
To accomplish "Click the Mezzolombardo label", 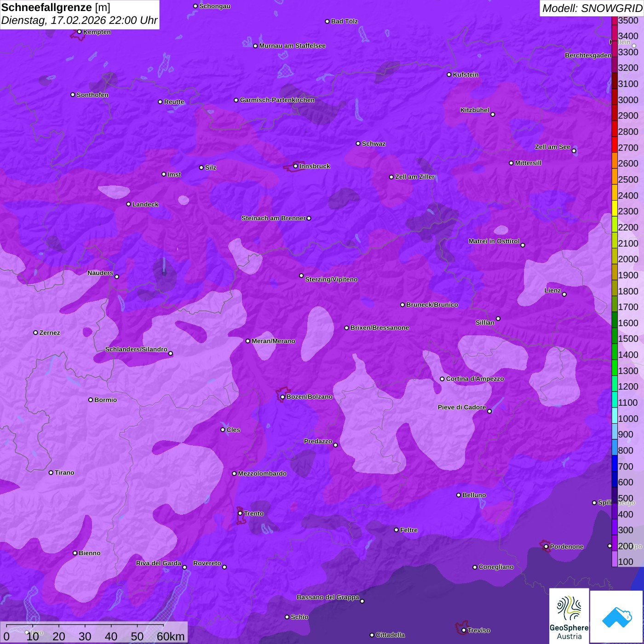I will coord(262,473).
